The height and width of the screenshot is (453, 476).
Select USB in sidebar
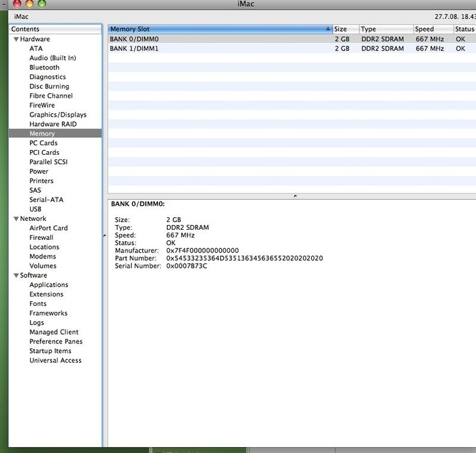[x=36, y=209]
